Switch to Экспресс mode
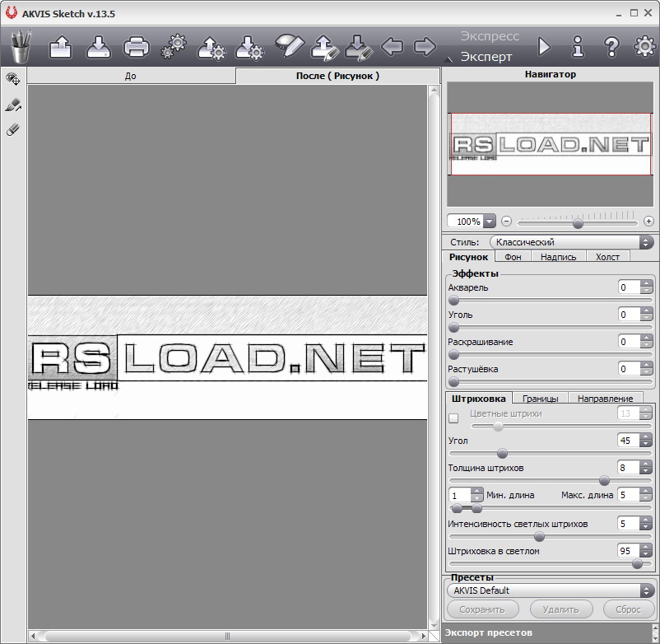The width and height of the screenshot is (660, 644). [490, 36]
